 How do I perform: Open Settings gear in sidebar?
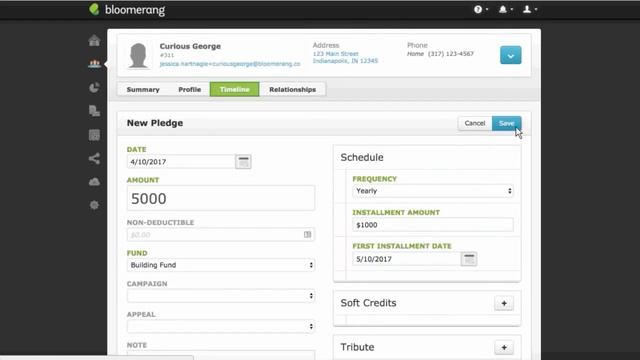coord(94,205)
